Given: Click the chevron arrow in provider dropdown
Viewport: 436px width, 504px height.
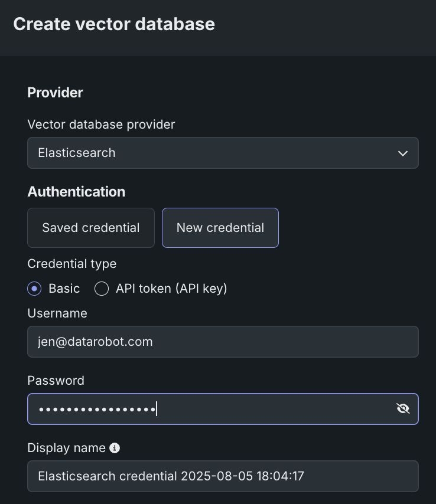Looking at the screenshot, I should pyautogui.click(x=403, y=153).
